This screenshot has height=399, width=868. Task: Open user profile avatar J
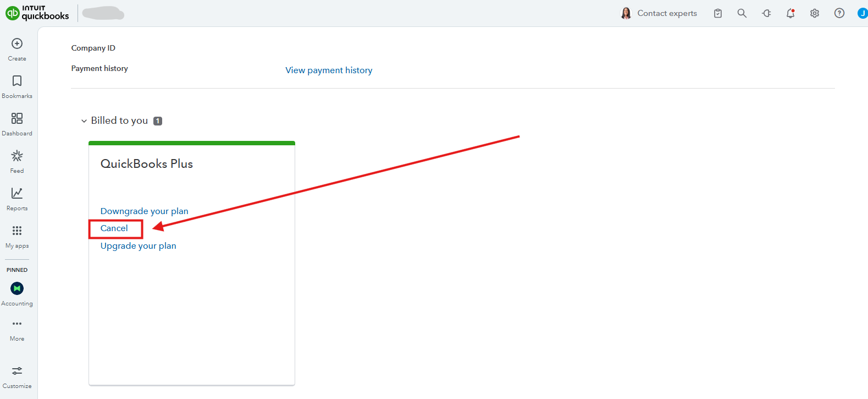pyautogui.click(x=863, y=13)
